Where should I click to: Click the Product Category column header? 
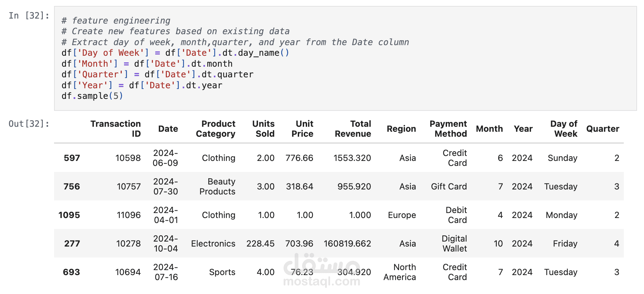pyautogui.click(x=216, y=129)
